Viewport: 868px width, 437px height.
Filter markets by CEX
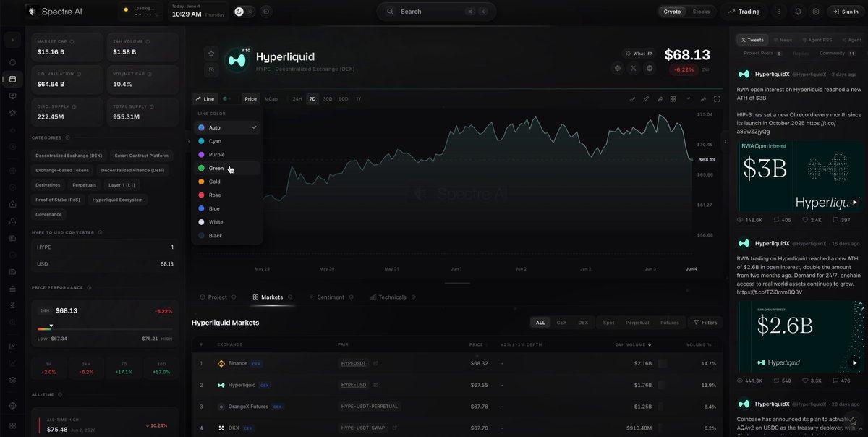561,323
